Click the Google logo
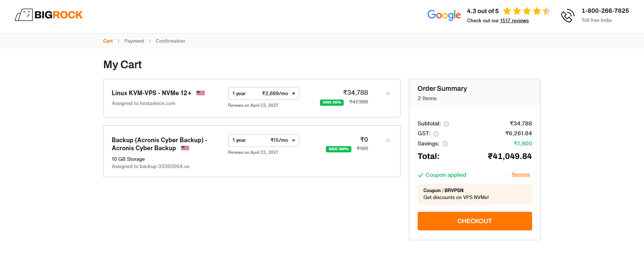 [x=444, y=15]
